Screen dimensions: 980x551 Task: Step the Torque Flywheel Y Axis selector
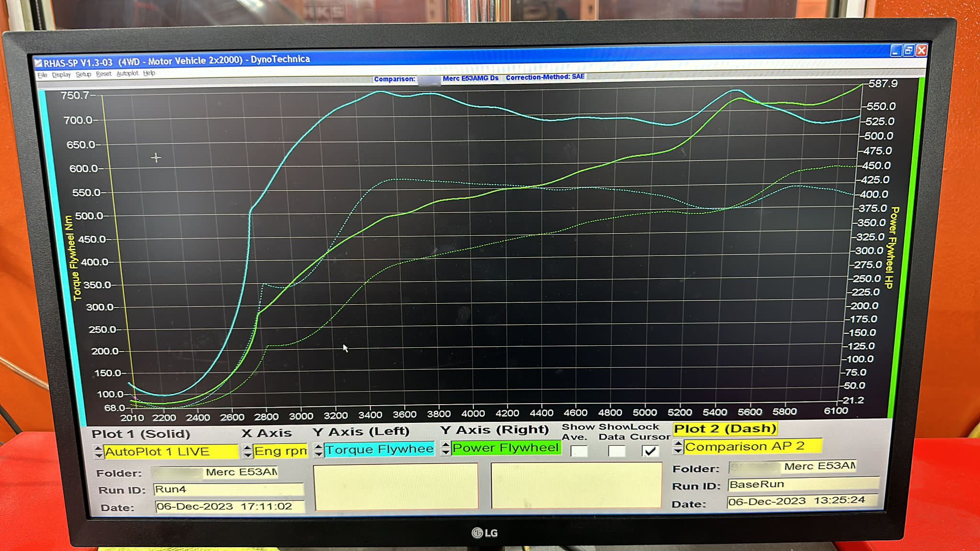coord(319,450)
